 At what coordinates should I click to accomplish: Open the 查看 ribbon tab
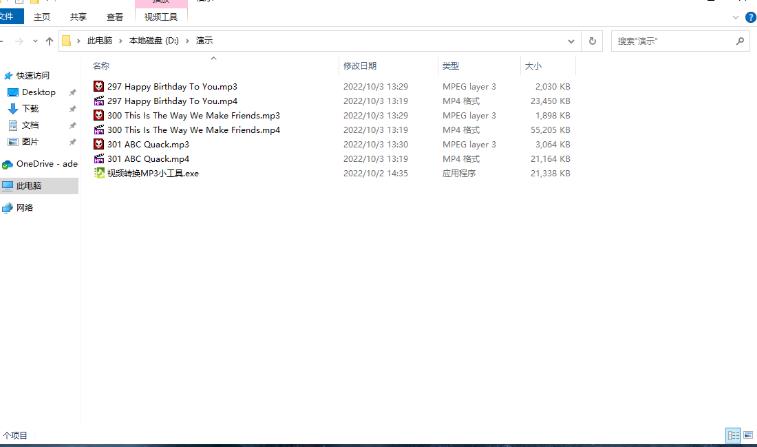114,17
